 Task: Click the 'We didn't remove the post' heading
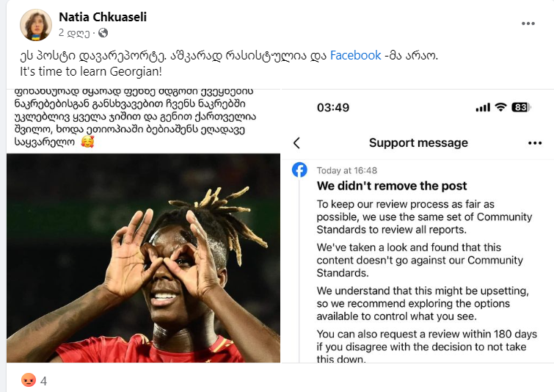point(392,186)
